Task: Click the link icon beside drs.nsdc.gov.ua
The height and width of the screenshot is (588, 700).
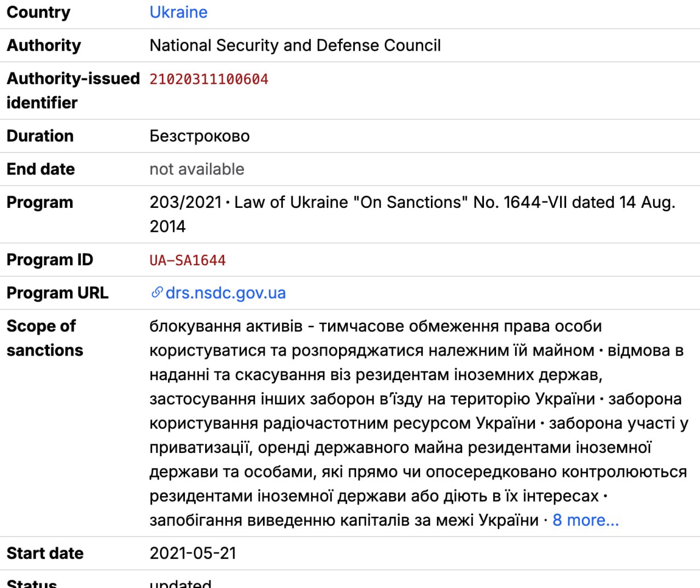Action: coord(157,293)
